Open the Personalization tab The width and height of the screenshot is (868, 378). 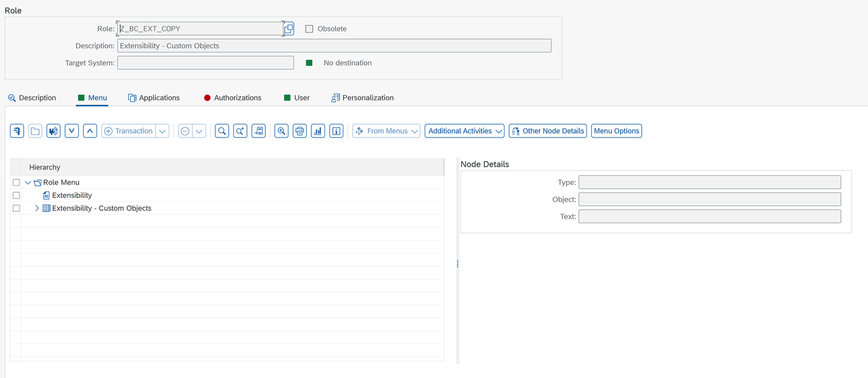(x=362, y=98)
